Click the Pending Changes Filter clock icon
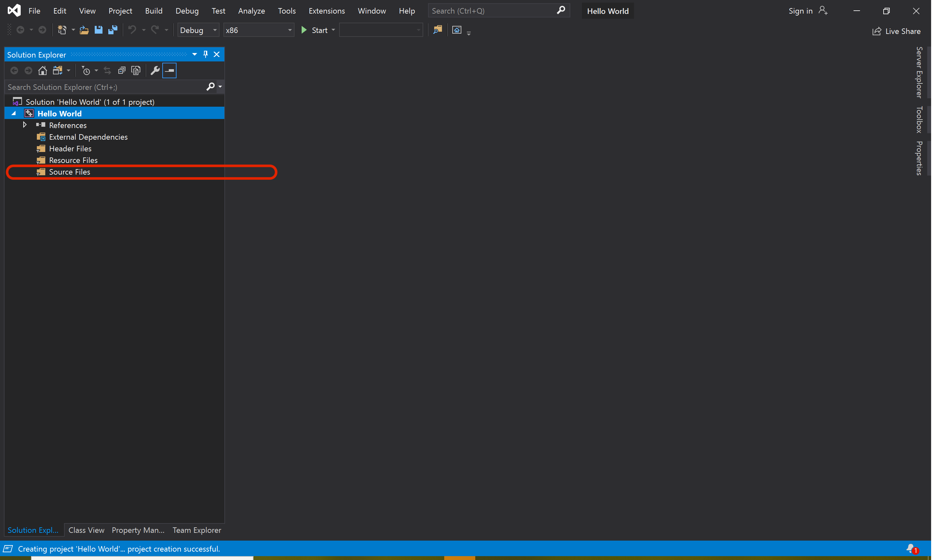Viewport: 935px width, 560px height. click(86, 70)
